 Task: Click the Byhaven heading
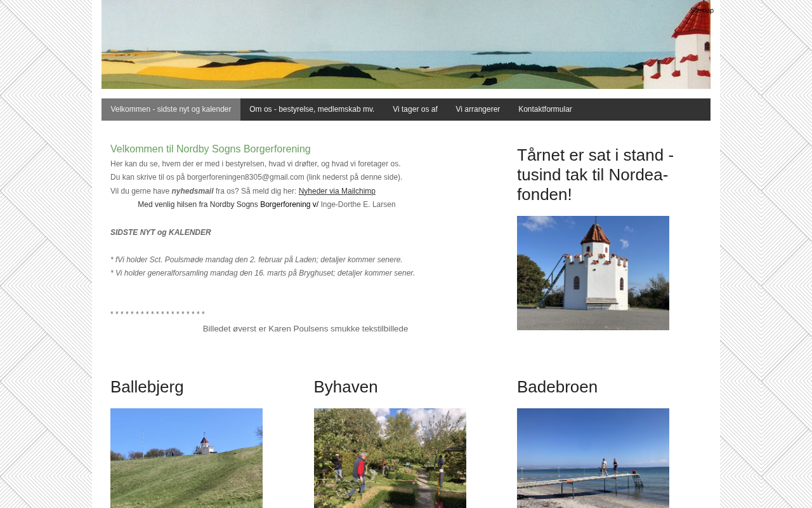346,387
